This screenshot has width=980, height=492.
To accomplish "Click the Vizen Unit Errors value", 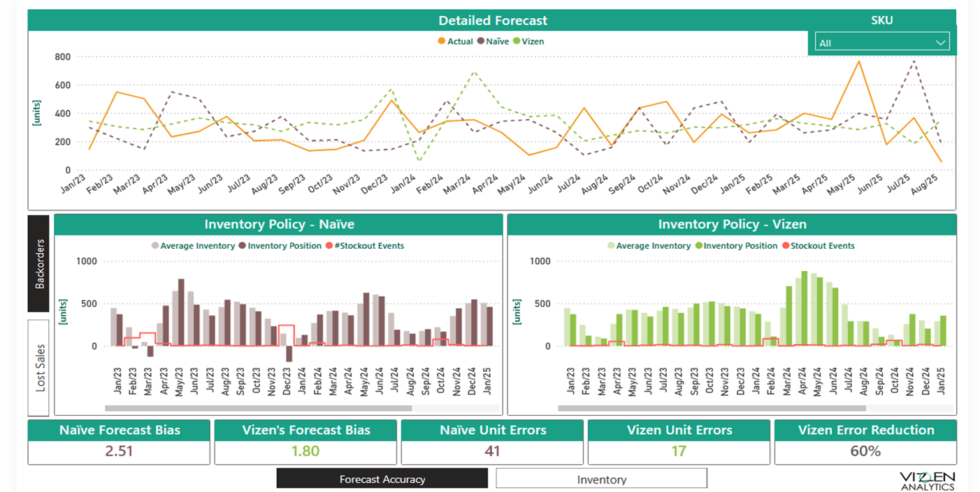I will (x=678, y=451).
